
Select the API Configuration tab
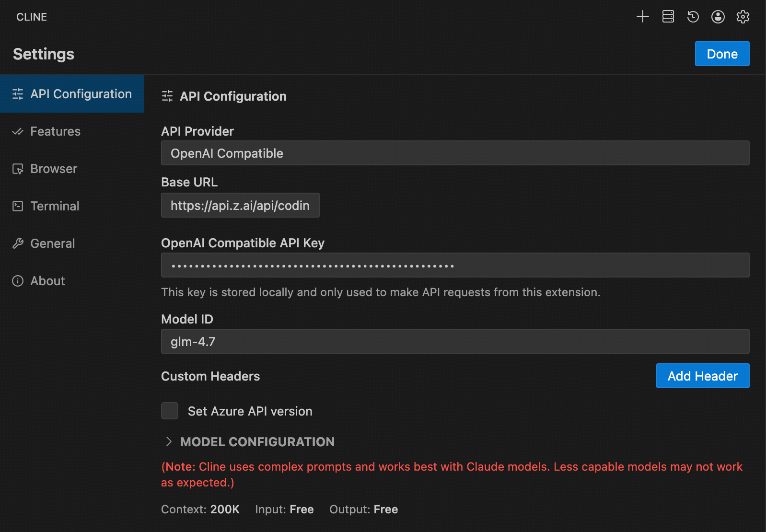coord(72,94)
